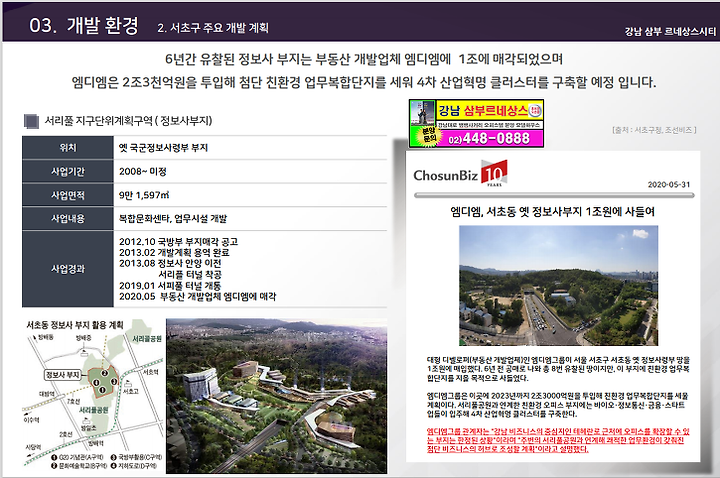Click the aerial tunnel road photo
The image size is (720, 478).
point(558,285)
